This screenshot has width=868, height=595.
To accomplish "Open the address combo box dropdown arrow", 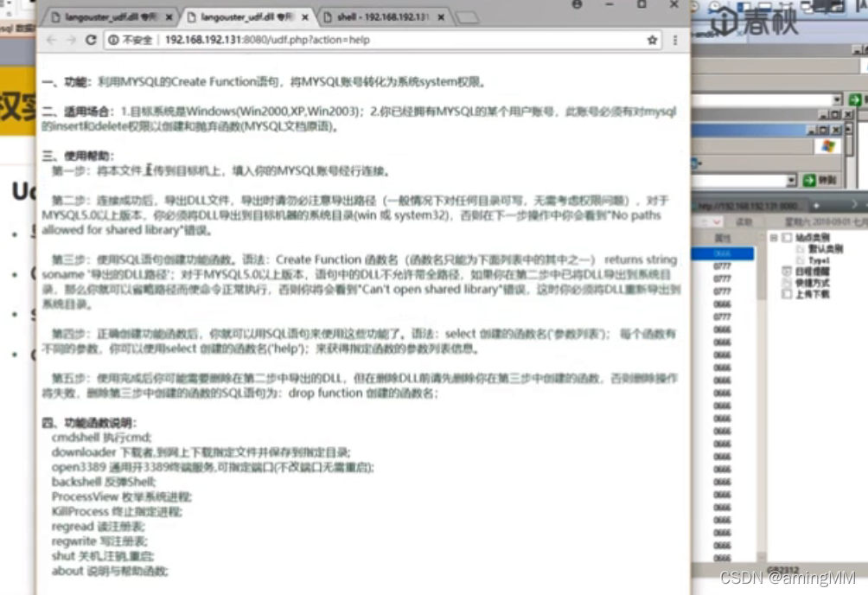I will coord(792,179).
